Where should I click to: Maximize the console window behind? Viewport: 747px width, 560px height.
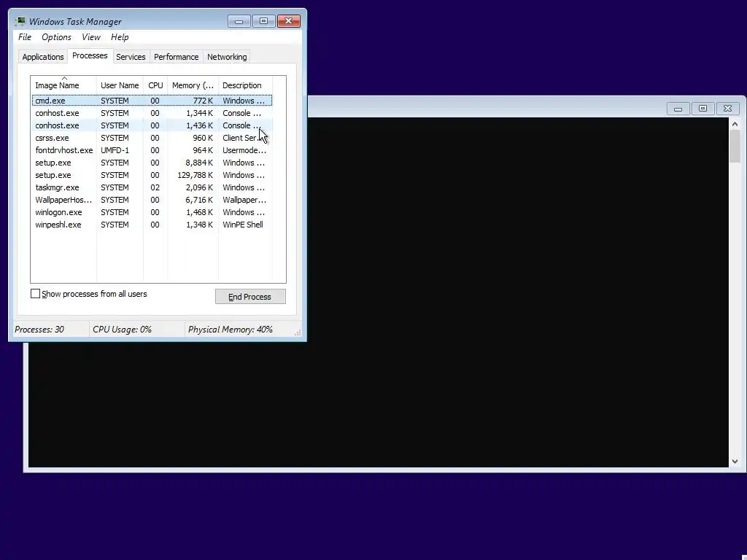point(703,109)
